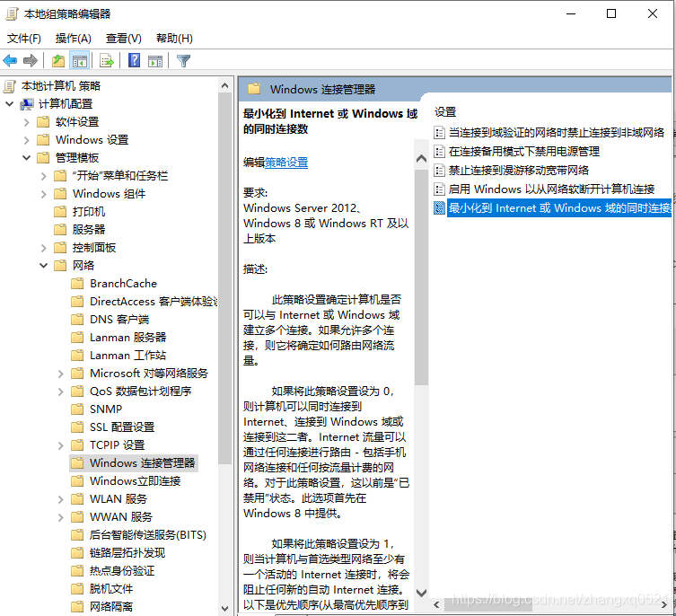Viewport: 676px width, 616px height.
Task: Expand the WWAN 服务 node
Action: point(61,517)
